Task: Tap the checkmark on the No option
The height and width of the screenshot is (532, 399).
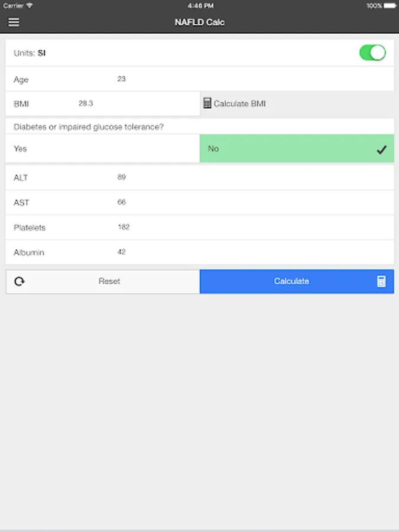Action: pyautogui.click(x=382, y=150)
